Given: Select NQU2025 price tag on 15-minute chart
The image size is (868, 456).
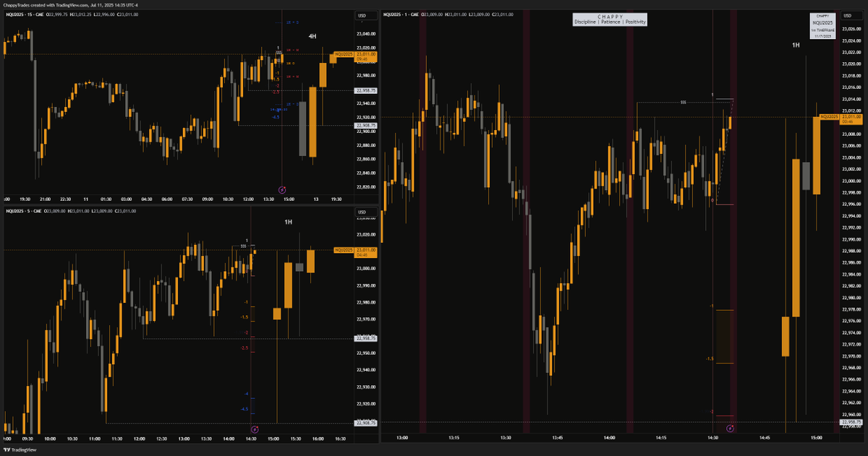Looking at the screenshot, I should pos(343,54).
